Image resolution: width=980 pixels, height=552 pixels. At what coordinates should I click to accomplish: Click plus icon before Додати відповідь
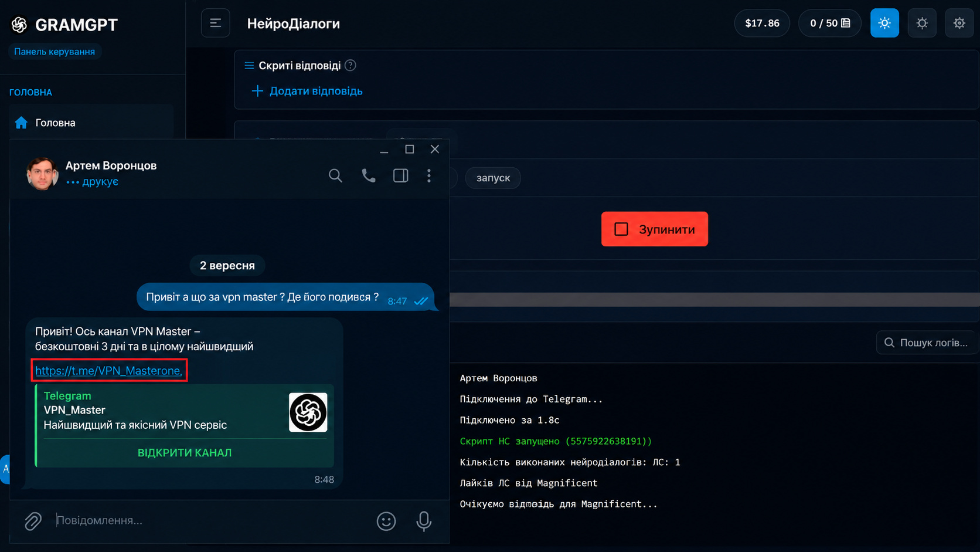pos(257,91)
